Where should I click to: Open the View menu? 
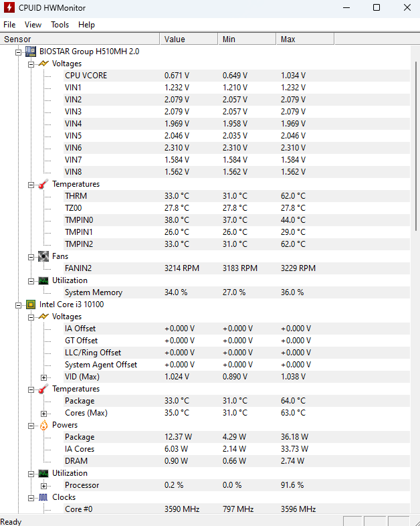[x=33, y=25]
